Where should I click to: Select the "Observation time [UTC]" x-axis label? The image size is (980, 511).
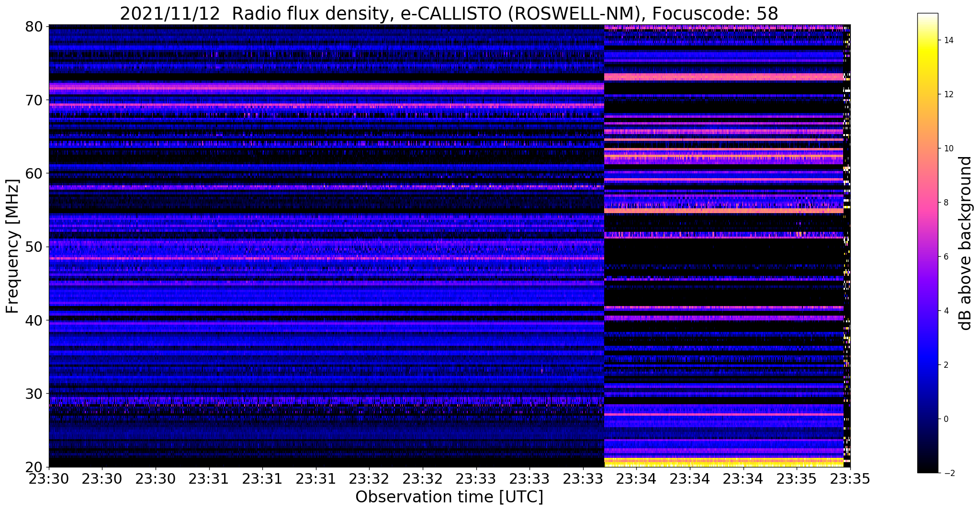[449, 497]
